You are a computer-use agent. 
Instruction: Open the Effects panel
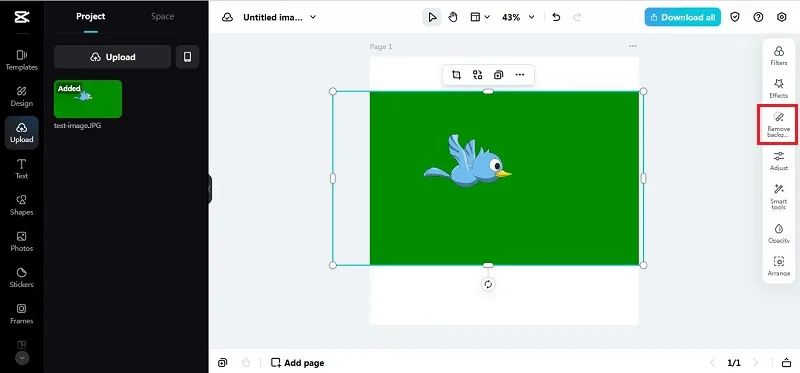coord(779,88)
